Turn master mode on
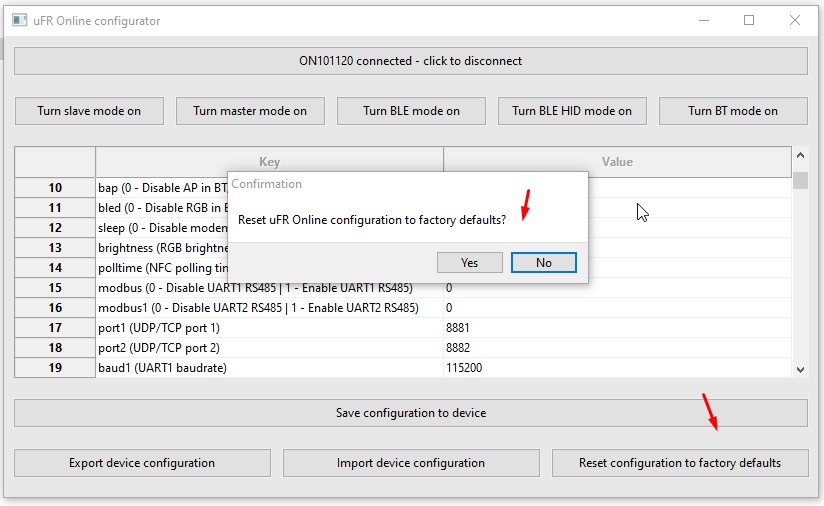824x506 pixels. tap(250, 111)
